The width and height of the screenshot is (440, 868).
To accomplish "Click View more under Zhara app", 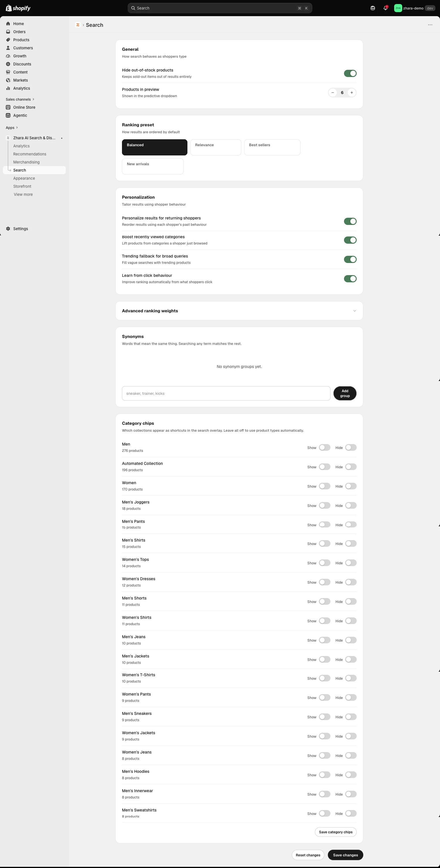I will pyautogui.click(x=23, y=194).
